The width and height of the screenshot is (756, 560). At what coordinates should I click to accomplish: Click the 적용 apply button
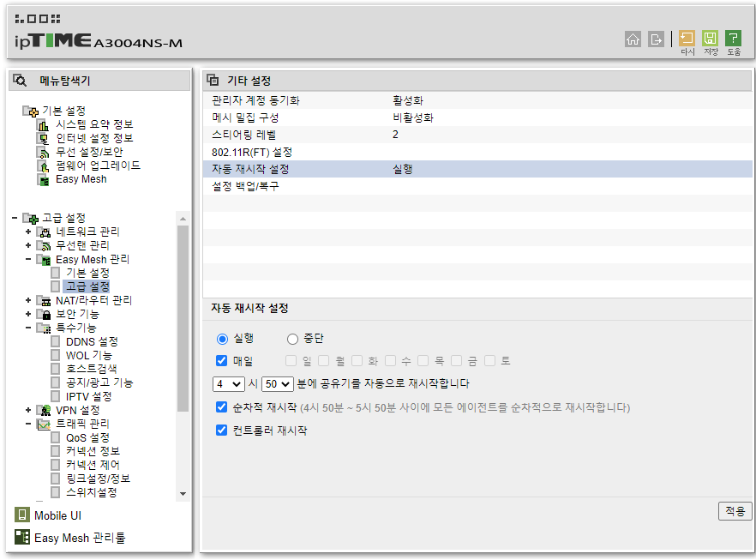[735, 511]
